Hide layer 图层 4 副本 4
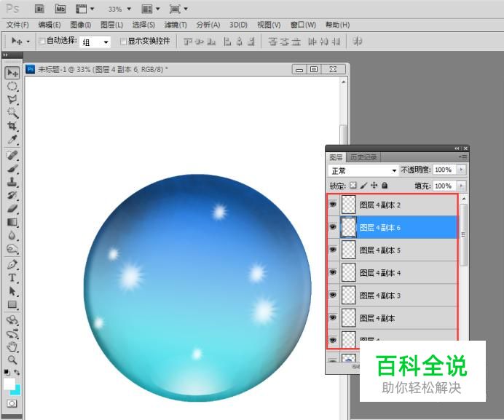The width and height of the screenshot is (504, 420). click(x=333, y=272)
